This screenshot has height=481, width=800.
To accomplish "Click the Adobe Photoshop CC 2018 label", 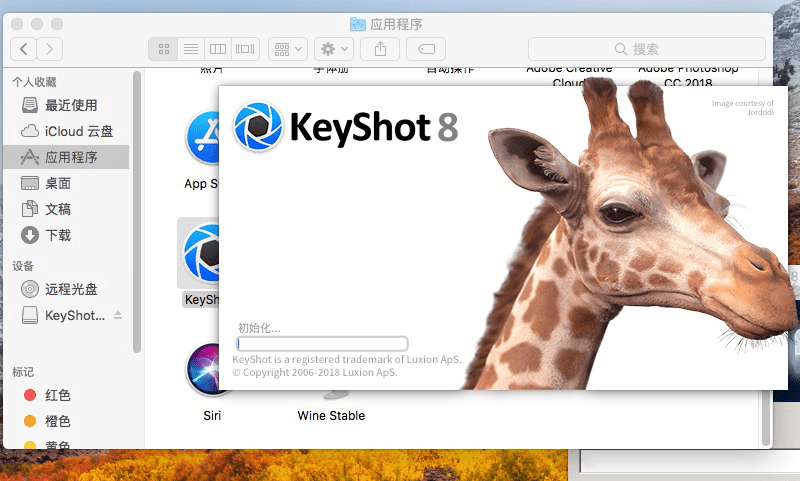I will pos(688,75).
